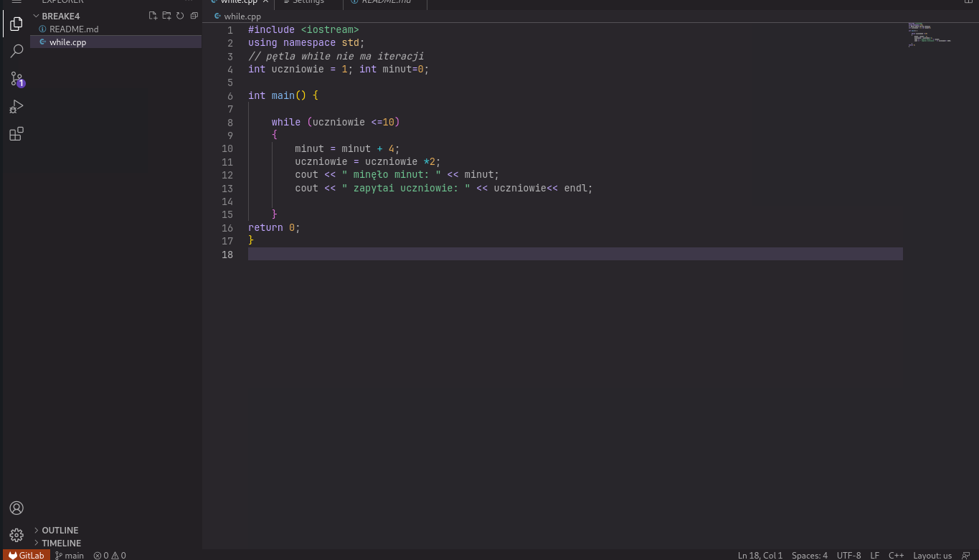Screen dimensions: 979x560
Task: Collapse all folders in Explorer
Action: click(x=194, y=16)
